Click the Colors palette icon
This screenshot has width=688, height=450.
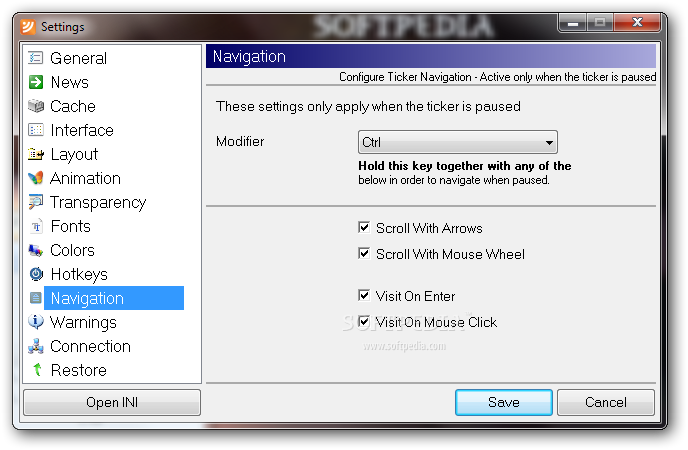(x=36, y=250)
